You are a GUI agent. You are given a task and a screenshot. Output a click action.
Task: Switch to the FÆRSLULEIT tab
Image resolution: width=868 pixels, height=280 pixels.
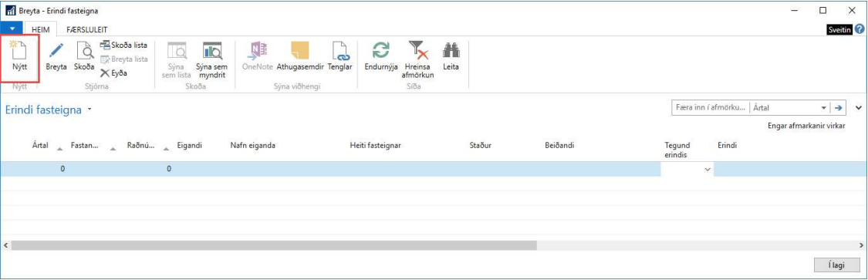(87, 29)
